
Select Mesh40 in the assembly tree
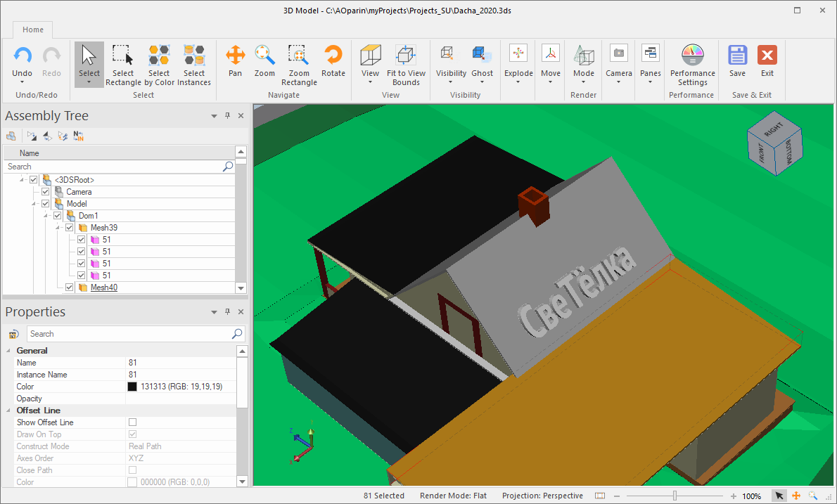[104, 287]
